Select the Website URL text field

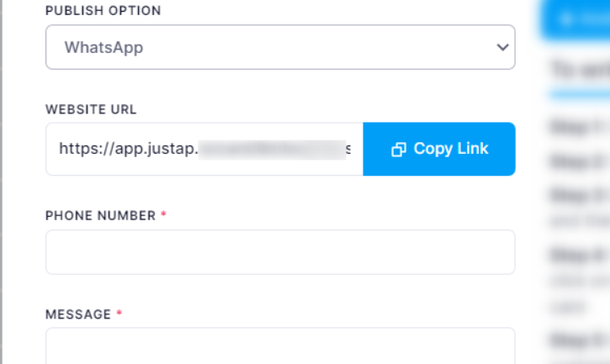click(204, 149)
